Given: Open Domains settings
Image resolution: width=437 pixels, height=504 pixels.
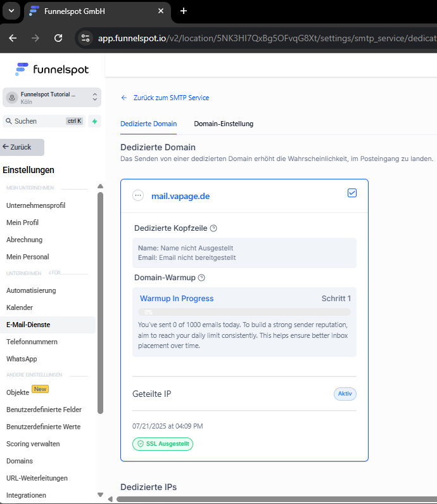Looking at the screenshot, I should 20,461.
